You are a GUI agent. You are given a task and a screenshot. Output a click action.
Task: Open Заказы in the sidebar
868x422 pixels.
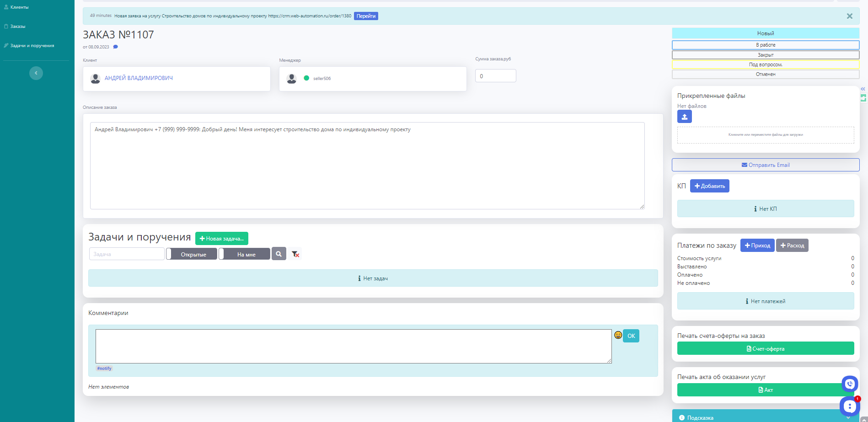(18, 27)
